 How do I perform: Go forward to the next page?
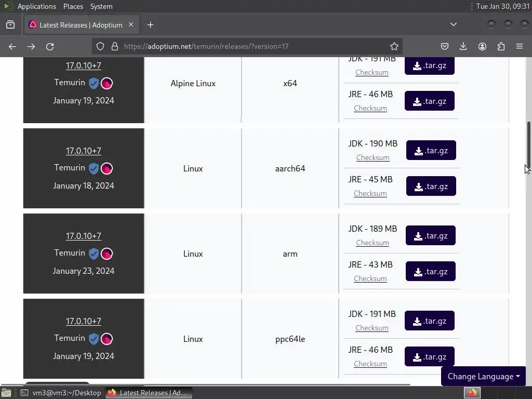[31, 46]
